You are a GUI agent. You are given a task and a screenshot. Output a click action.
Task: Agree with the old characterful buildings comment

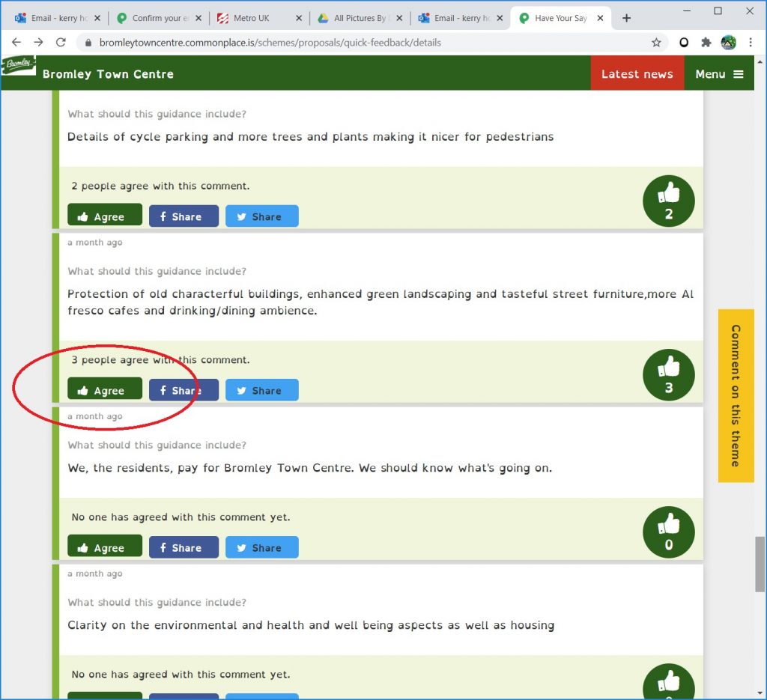[105, 389]
